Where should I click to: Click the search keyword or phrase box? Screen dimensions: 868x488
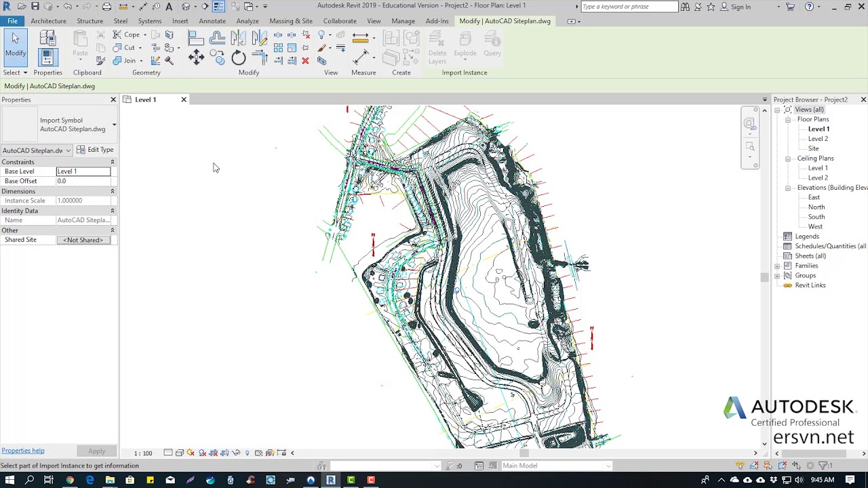click(x=629, y=7)
